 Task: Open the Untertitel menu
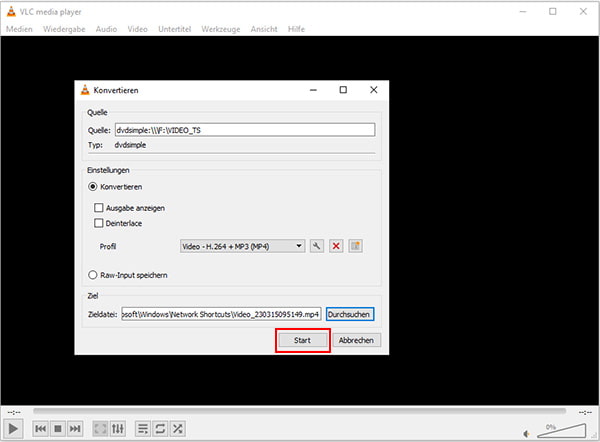[x=174, y=29]
